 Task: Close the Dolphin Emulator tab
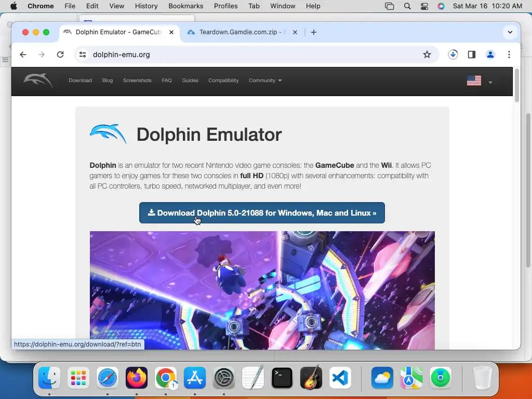171,32
